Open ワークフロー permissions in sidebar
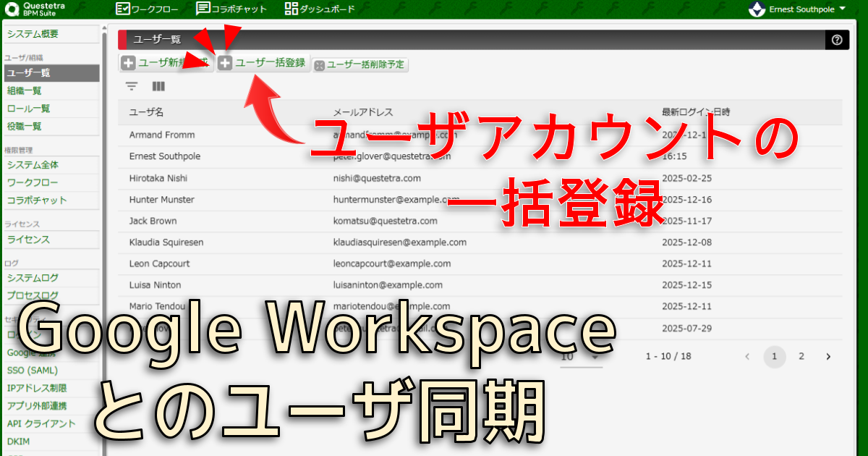This screenshot has width=868, height=456. click(51, 182)
